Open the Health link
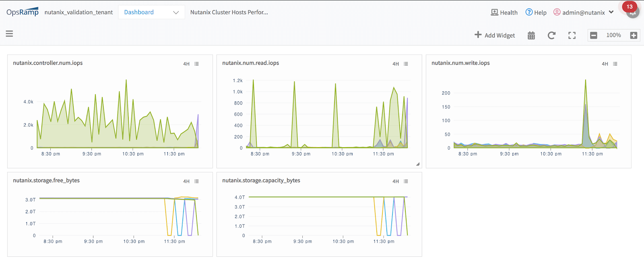 click(x=504, y=12)
